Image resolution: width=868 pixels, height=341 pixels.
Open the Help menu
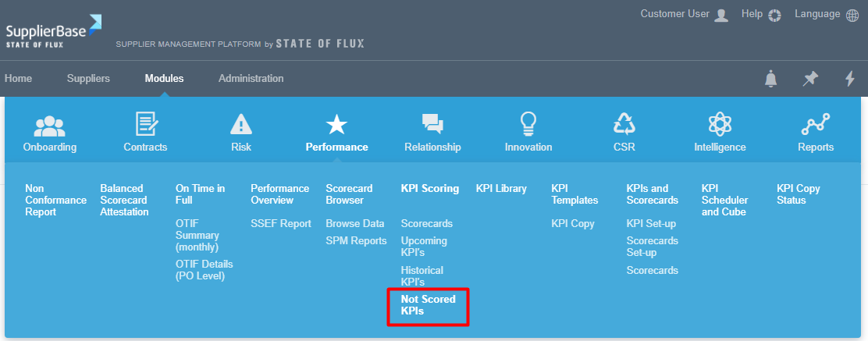(760, 15)
